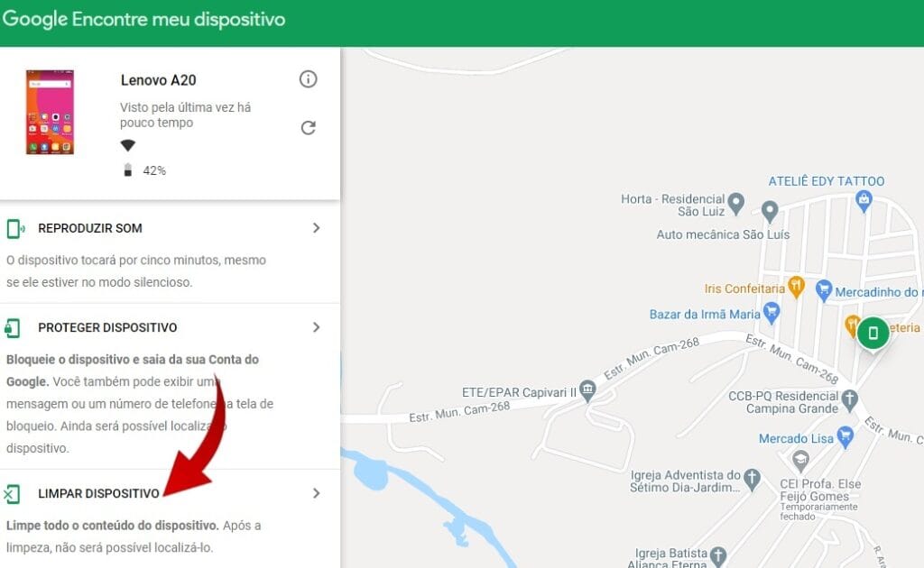Click the ETE/EPAR Capivari II pin

pyautogui.click(x=587, y=390)
